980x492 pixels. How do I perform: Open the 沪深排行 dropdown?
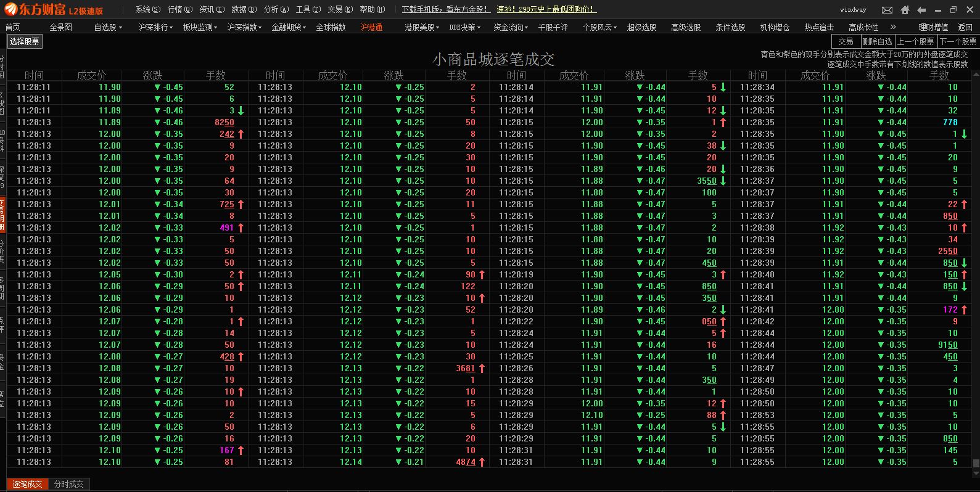(x=155, y=27)
